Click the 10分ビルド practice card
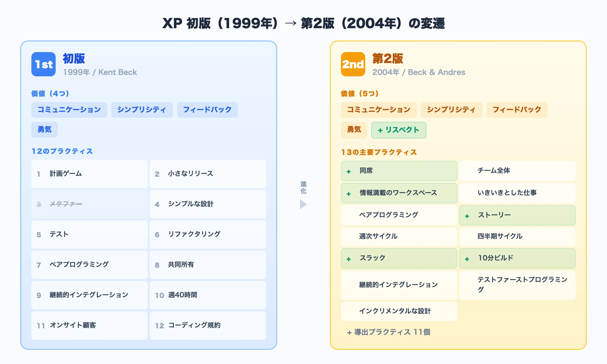The height and width of the screenshot is (364, 607). point(517,258)
